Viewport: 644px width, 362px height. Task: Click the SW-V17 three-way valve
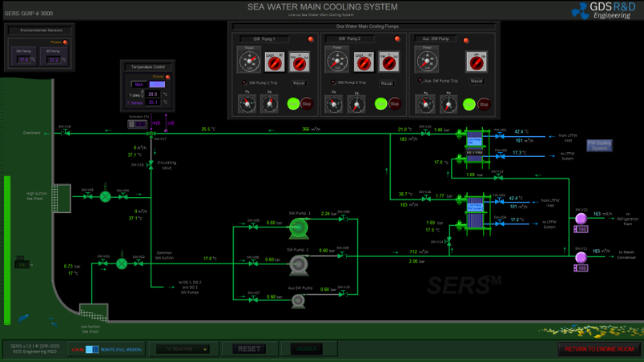click(x=151, y=134)
